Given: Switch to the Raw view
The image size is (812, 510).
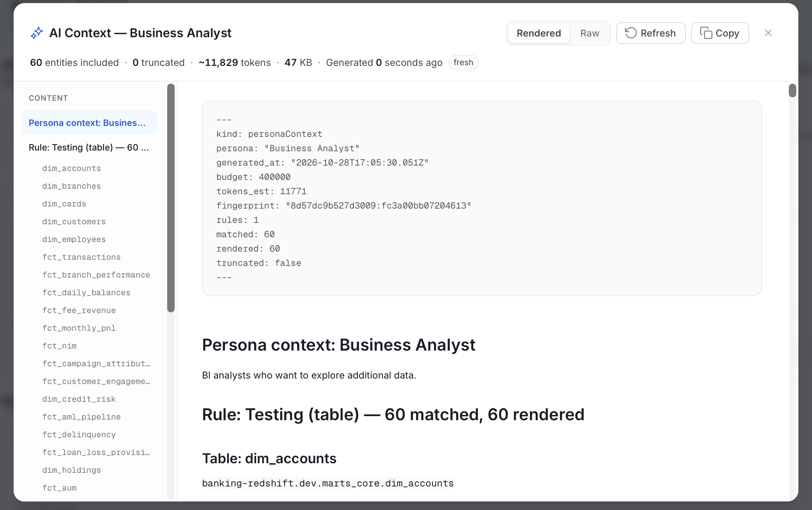Looking at the screenshot, I should 590,33.
